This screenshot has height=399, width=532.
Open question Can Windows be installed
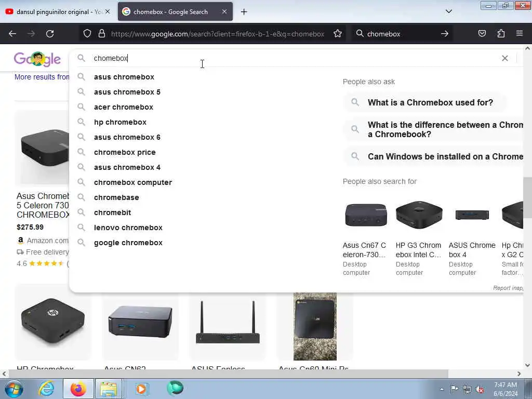[x=434, y=156]
